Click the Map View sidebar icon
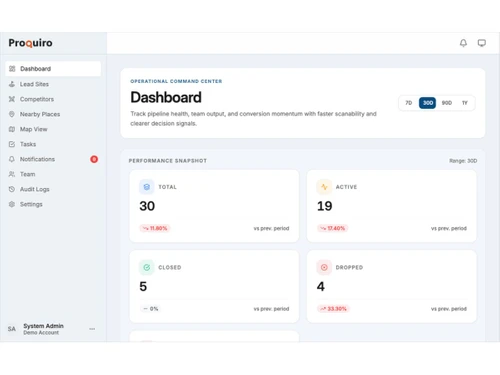Image resolution: width=500 pixels, height=375 pixels. pyautogui.click(x=12, y=129)
